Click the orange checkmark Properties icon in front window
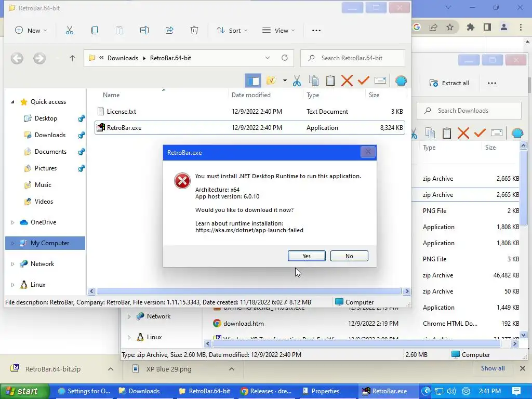The width and height of the screenshot is (532, 399). pyautogui.click(x=363, y=81)
